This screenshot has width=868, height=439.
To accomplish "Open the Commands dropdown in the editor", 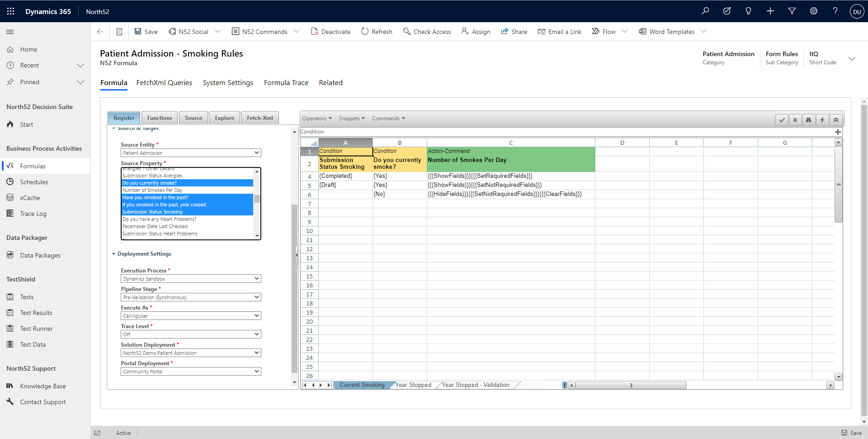I will pyautogui.click(x=387, y=118).
